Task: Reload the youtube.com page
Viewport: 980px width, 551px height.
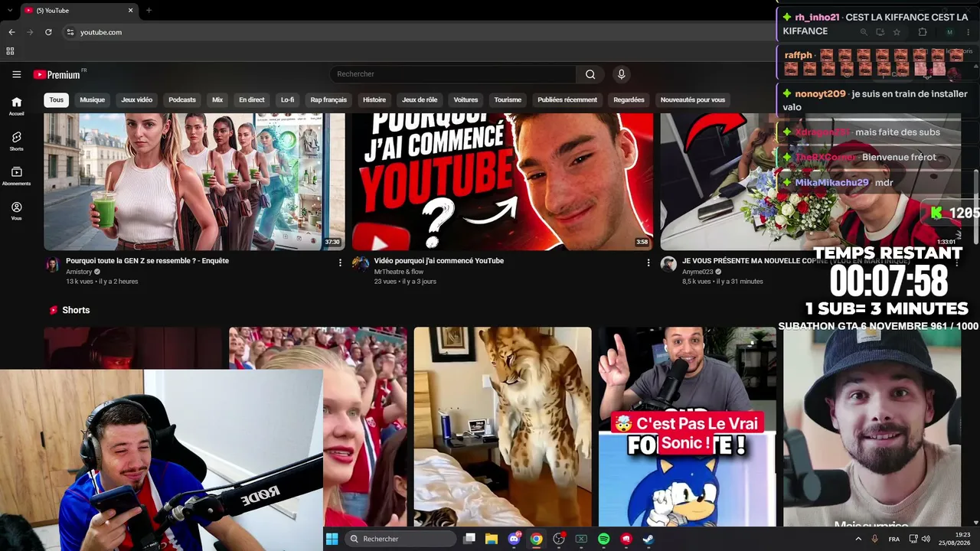Action: click(48, 32)
